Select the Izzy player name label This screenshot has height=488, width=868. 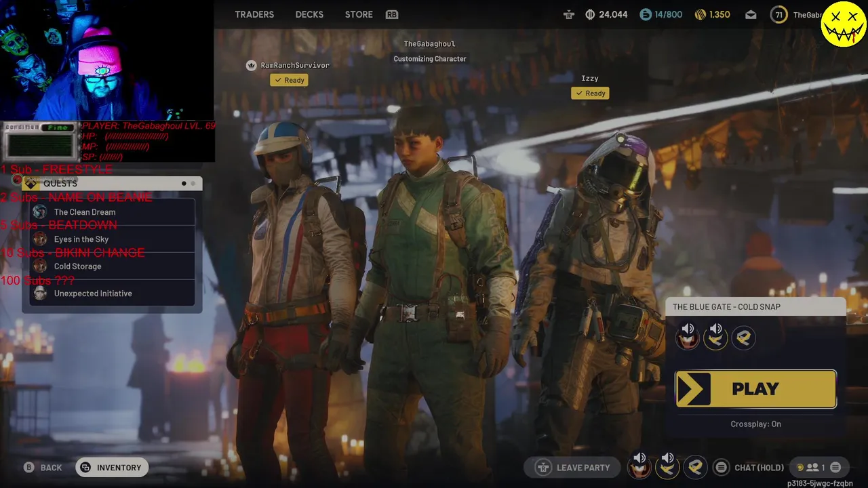coord(589,79)
